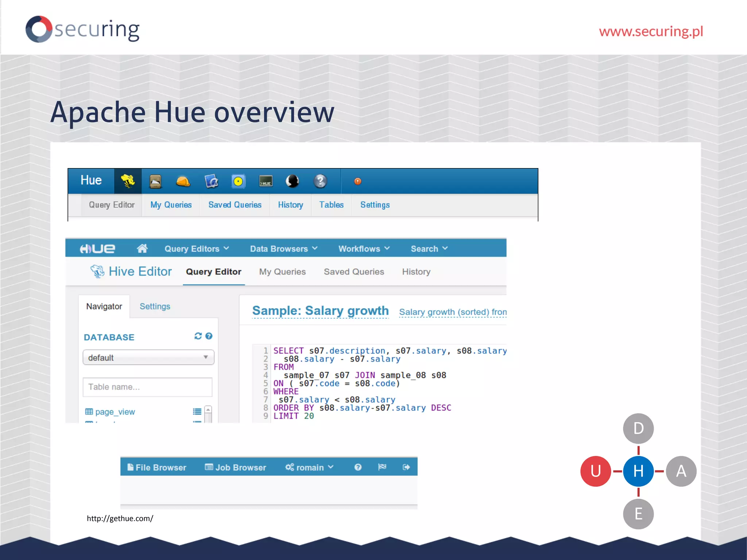Click the Beeswax bee icon in old Hue toolbar

coord(128,181)
